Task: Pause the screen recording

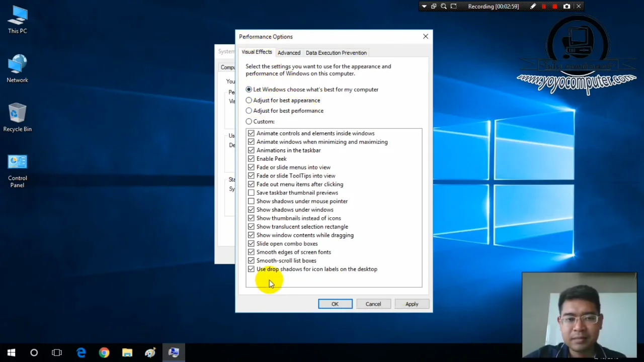Action: [x=544, y=6]
